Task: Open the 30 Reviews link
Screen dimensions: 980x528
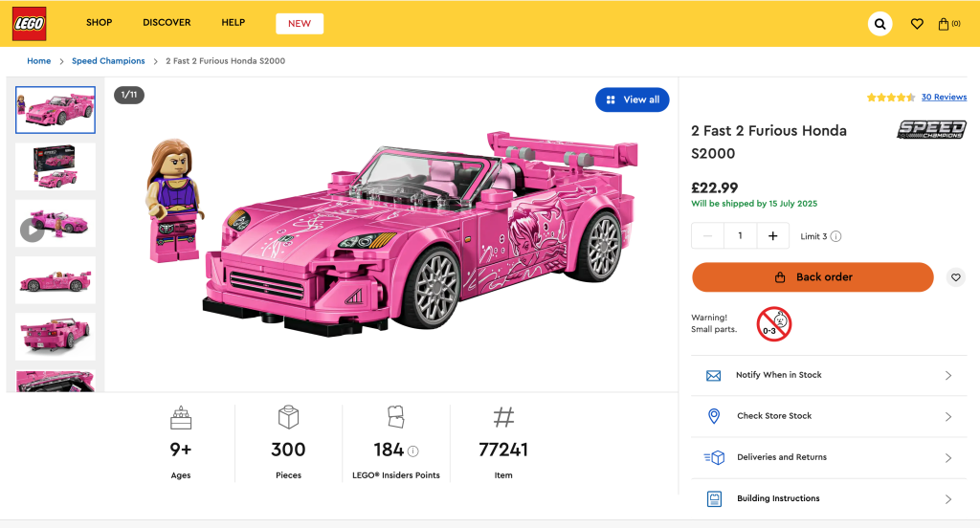Action: tap(944, 98)
